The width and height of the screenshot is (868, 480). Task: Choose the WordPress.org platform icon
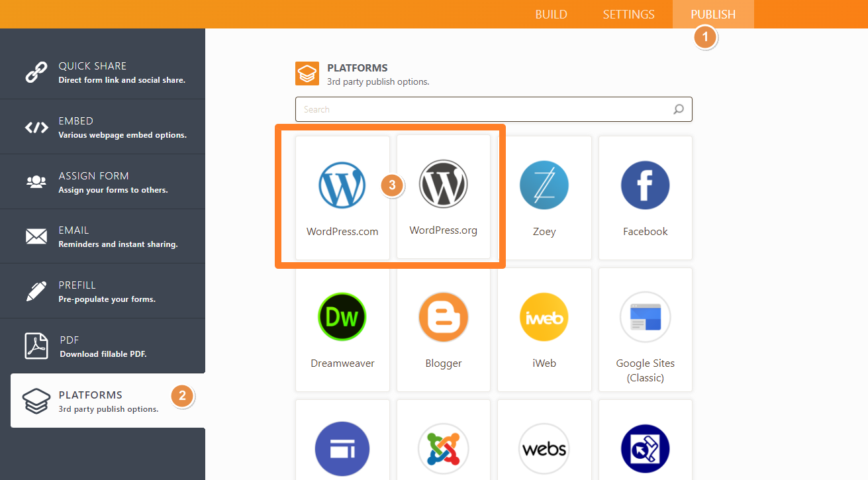tap(443, 183)
